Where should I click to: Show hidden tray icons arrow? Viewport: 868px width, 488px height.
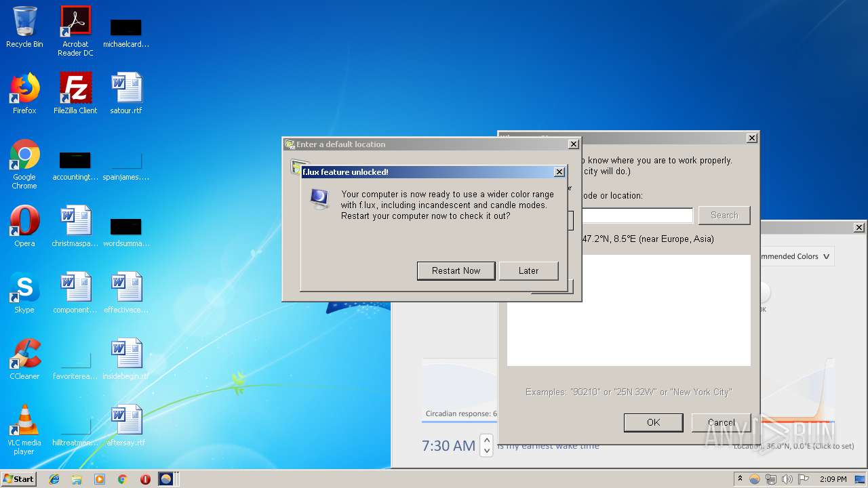pos(740,479)
